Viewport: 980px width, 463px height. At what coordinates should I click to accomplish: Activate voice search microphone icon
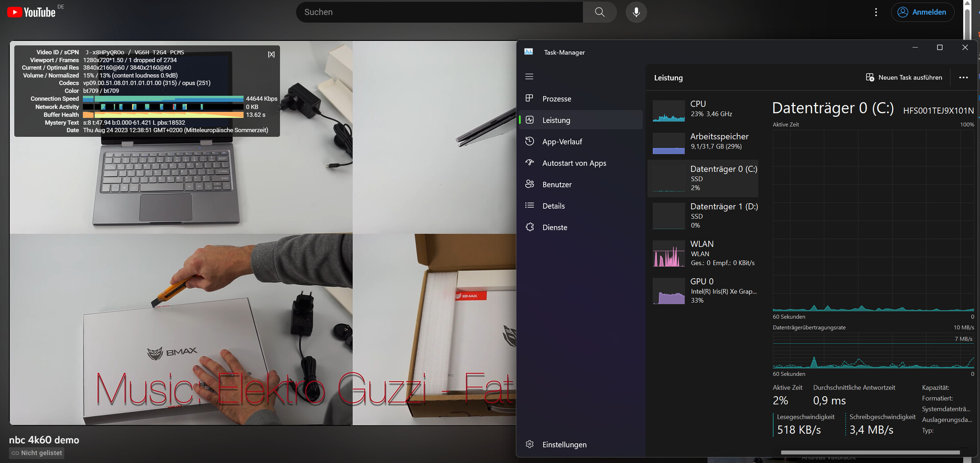pyautogui.click(x=636, y=12)
